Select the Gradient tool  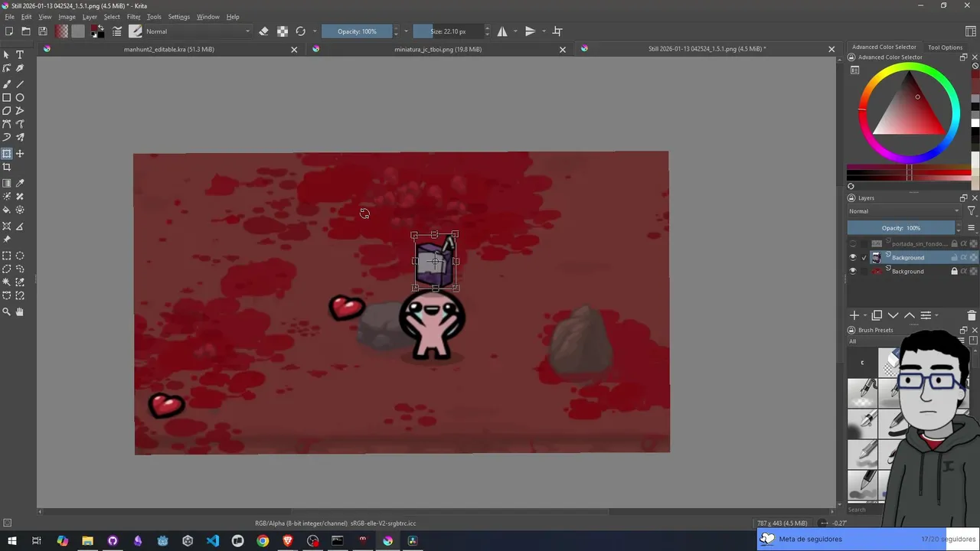tap(7, 184)
